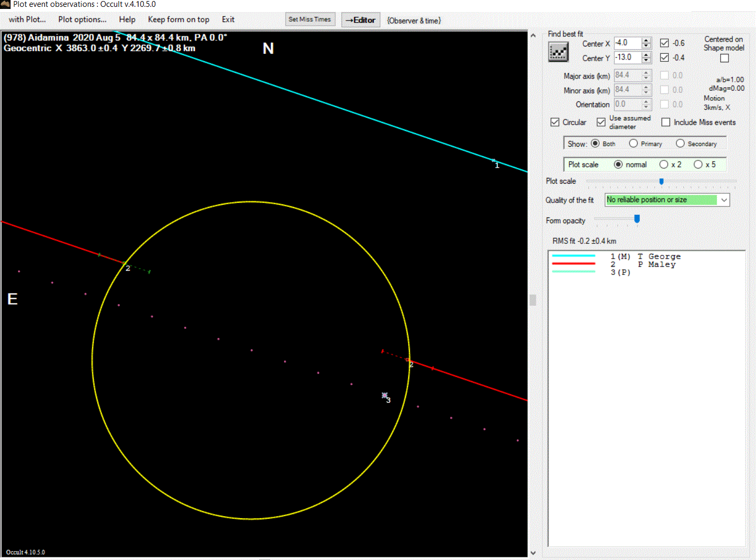Click the Plot scale slider handle
This screenshot has width=756, height=560.
661,181
